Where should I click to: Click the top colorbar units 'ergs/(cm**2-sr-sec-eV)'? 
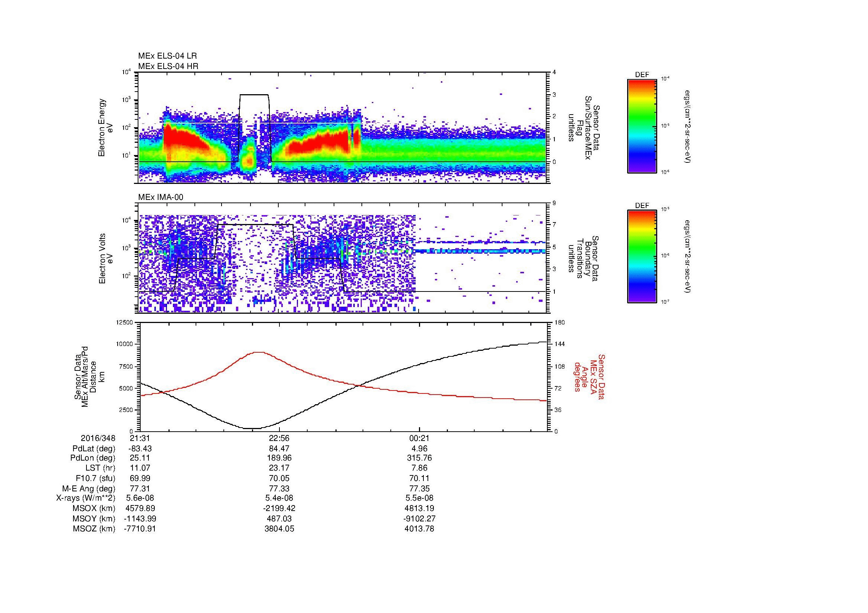pos(688,127)
